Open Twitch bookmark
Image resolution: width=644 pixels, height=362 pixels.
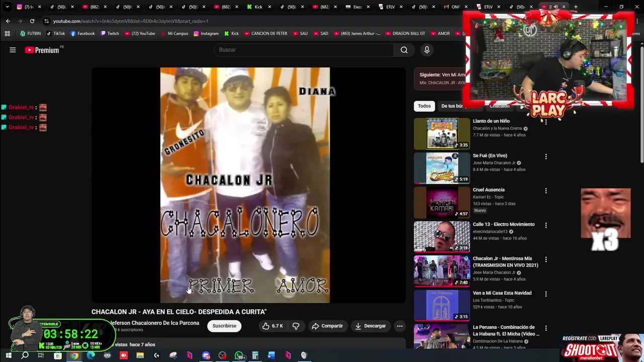click(x=110, y=34)
